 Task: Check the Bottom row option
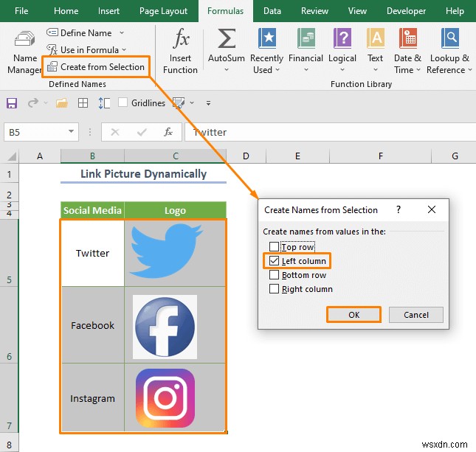click(274, 274)
